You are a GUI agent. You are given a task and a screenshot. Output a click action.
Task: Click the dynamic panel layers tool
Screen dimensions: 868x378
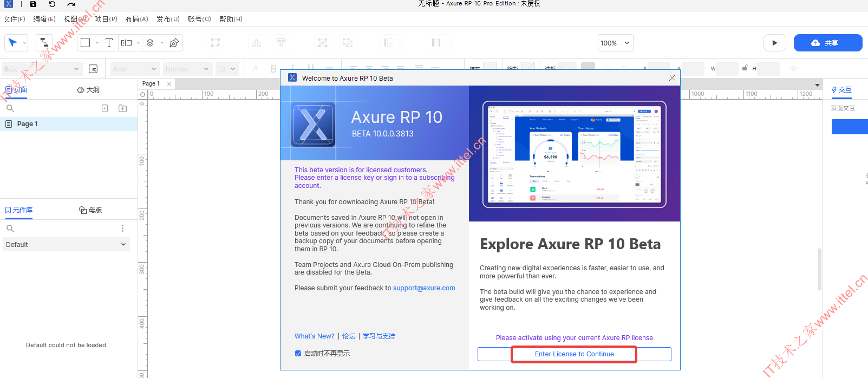pos(151,43)
